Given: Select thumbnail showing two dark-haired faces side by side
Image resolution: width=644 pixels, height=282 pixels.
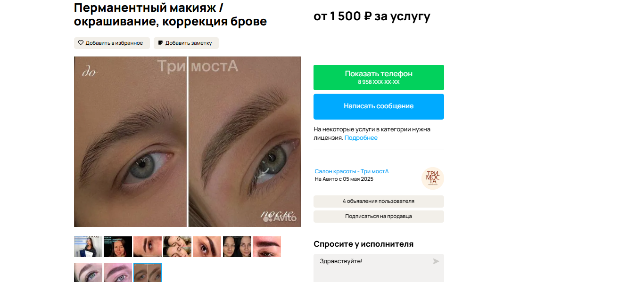Looking at the screenshot, I should point(237,247).
